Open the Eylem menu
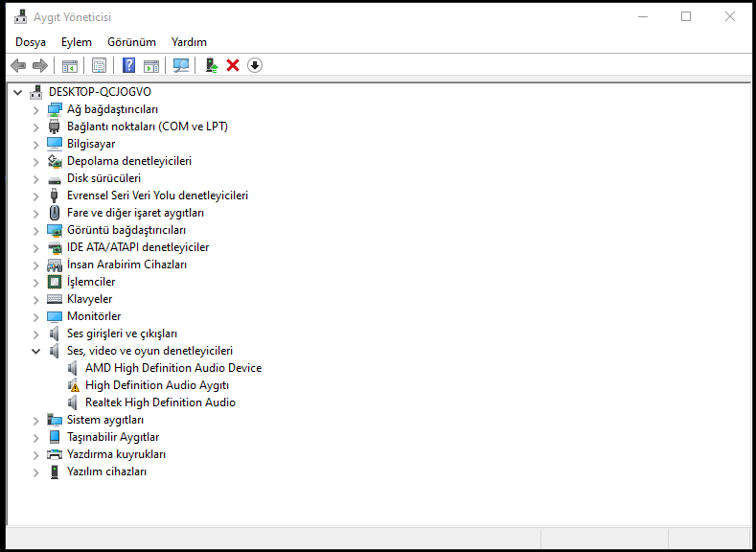This screenshot has width=756, height=552. point(77,42)
